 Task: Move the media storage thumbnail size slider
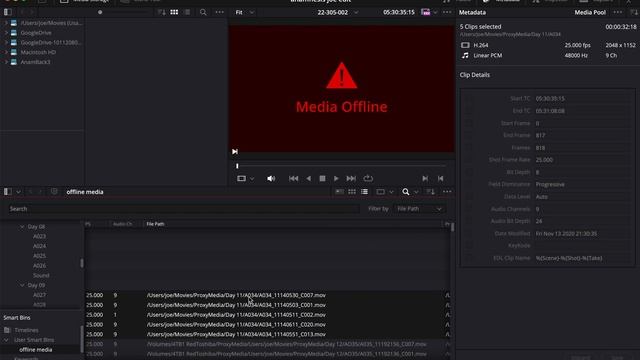[100, 12]
